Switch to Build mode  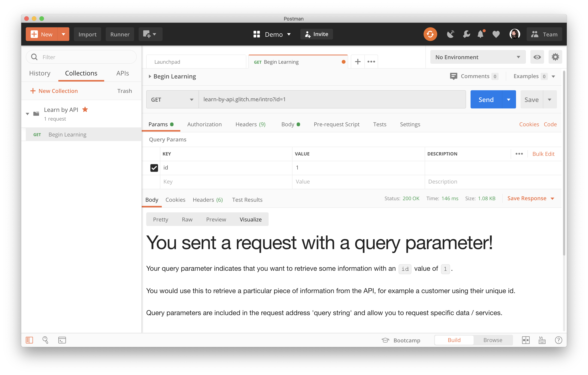(454, 340)
